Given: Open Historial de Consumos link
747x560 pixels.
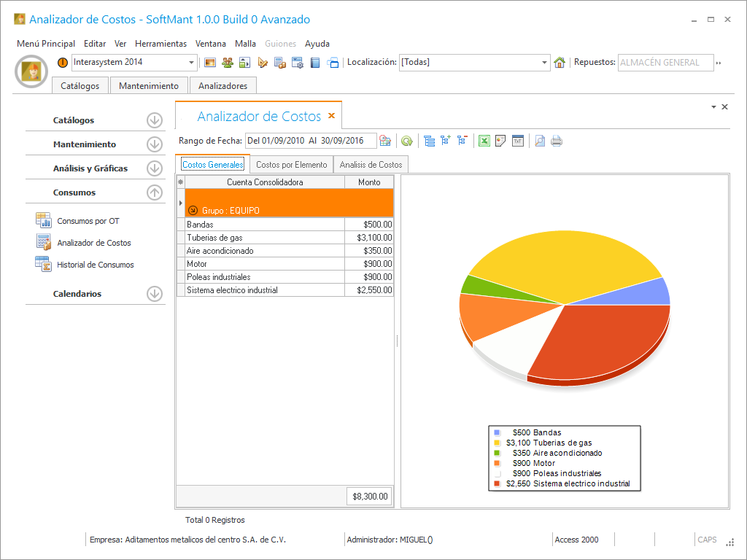Looking at the screenshot, I should click(95, 265).
